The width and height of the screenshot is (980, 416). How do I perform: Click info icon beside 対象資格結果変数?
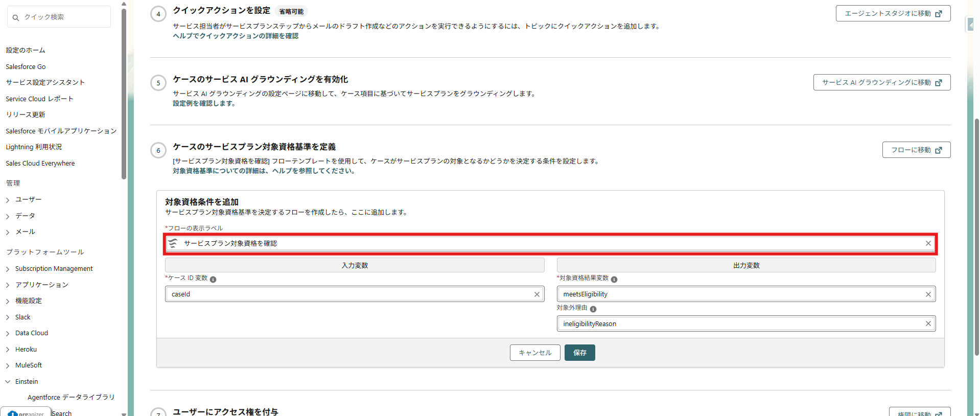[x=614, y=279]
